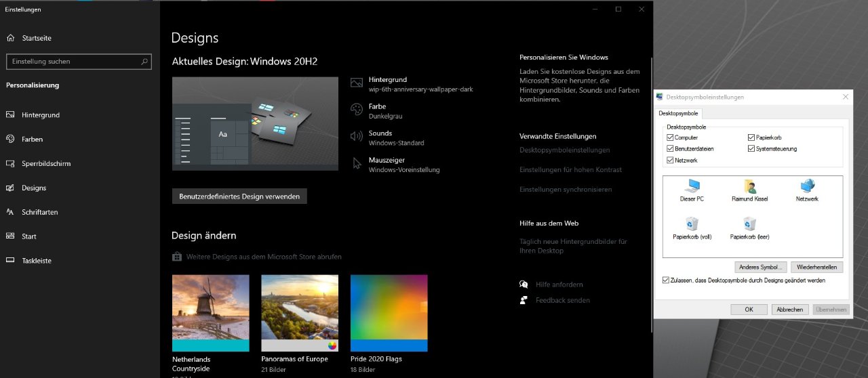This screenshot has height=378, width=868.
Task: Click OK in Desktopsymboleinstellungen dialog
Action: click(749, 310)
